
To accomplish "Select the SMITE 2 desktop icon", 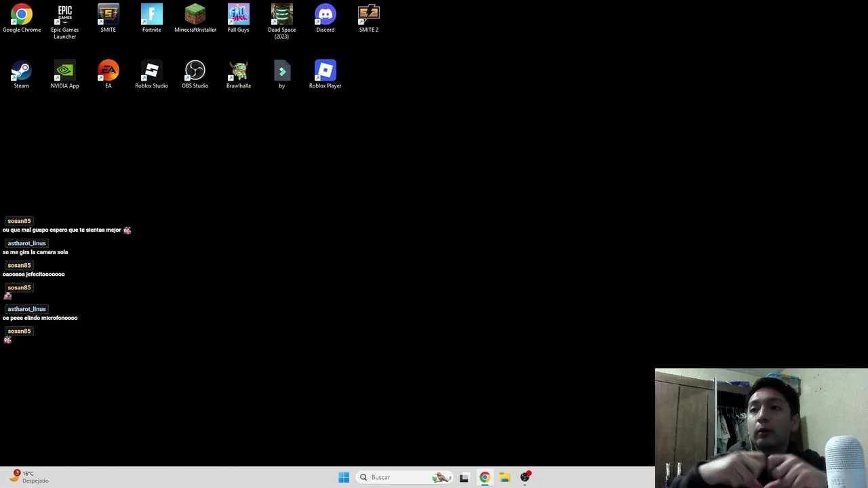I will pyautogui.click(x=368, y=18).
